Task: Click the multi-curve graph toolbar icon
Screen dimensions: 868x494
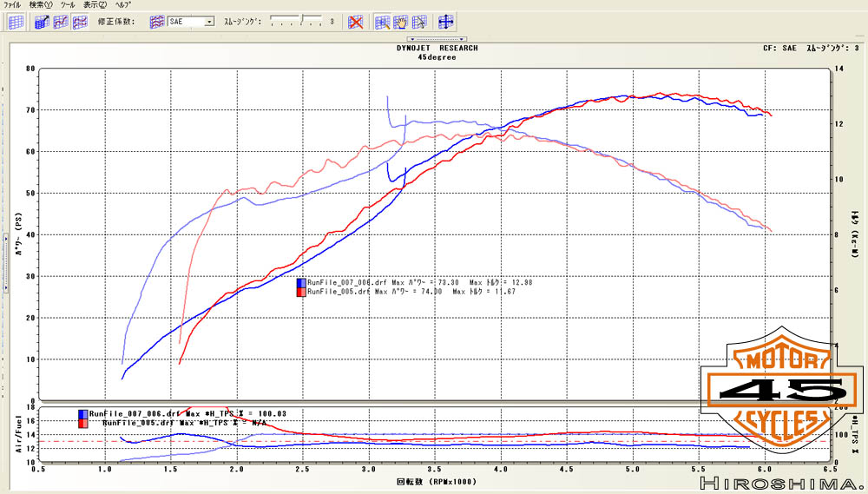Action: pos(80,22)
